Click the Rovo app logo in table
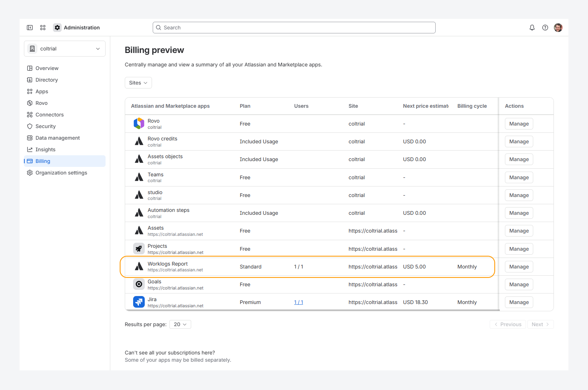The width and height of the screenshot is (588, 390). click(139, 124)
